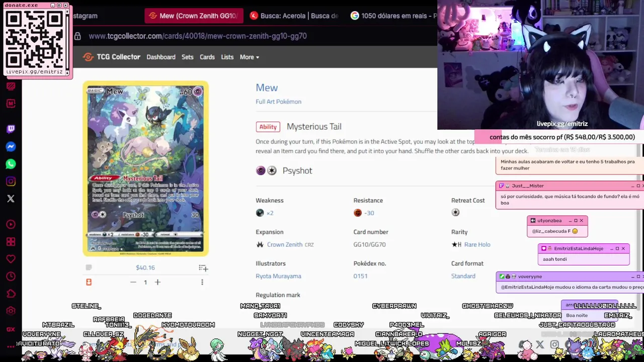
Task: Click the Crown Zenith set symbol icon
Action: point(260,244)
